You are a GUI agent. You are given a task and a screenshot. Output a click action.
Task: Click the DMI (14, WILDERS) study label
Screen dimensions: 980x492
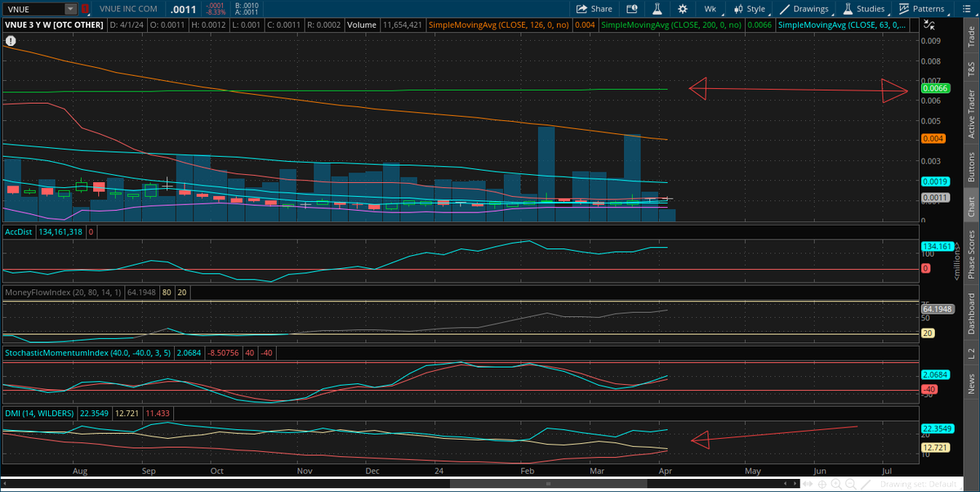coord(38,413)
